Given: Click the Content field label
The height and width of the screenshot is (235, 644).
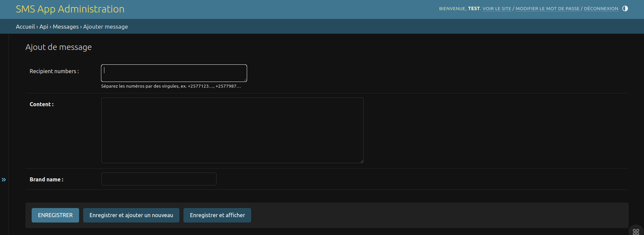Looking at the screenshot, I should [41, 105].
